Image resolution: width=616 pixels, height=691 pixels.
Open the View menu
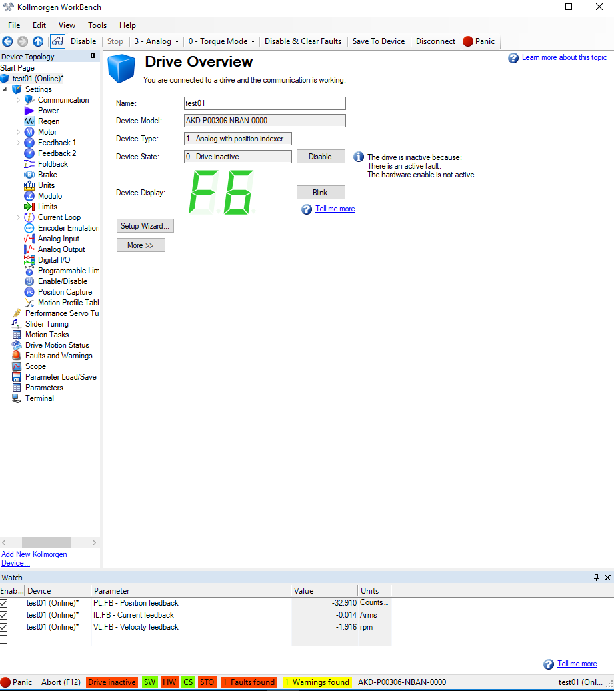coord(67,25)
